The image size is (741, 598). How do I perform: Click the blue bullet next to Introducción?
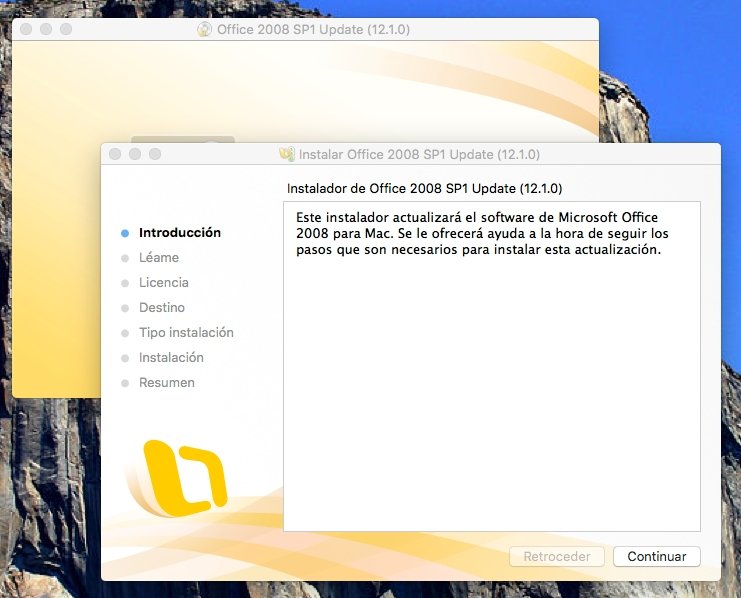coord(125,233)
